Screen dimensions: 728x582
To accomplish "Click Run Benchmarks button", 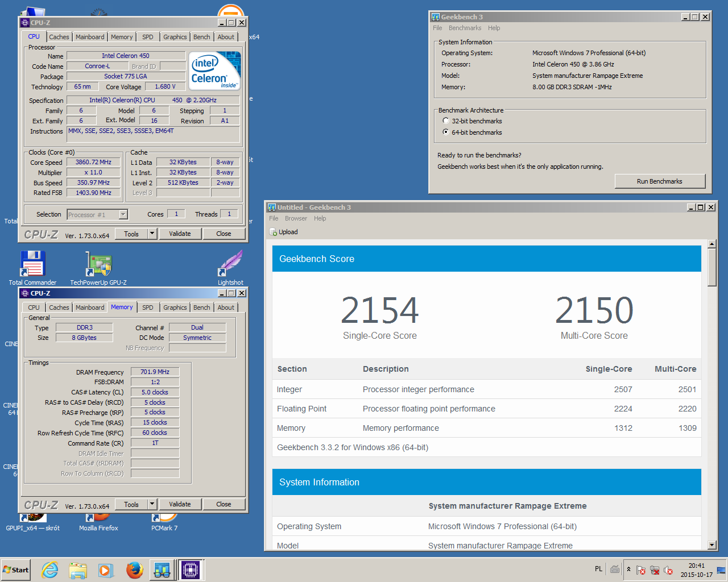I will 660,181.
